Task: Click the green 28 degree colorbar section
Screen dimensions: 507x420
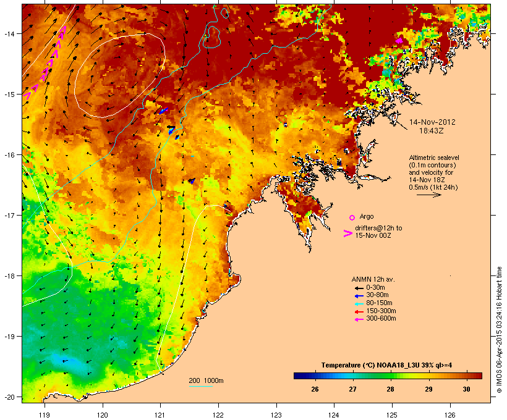Action: click(x=391, y=376)
